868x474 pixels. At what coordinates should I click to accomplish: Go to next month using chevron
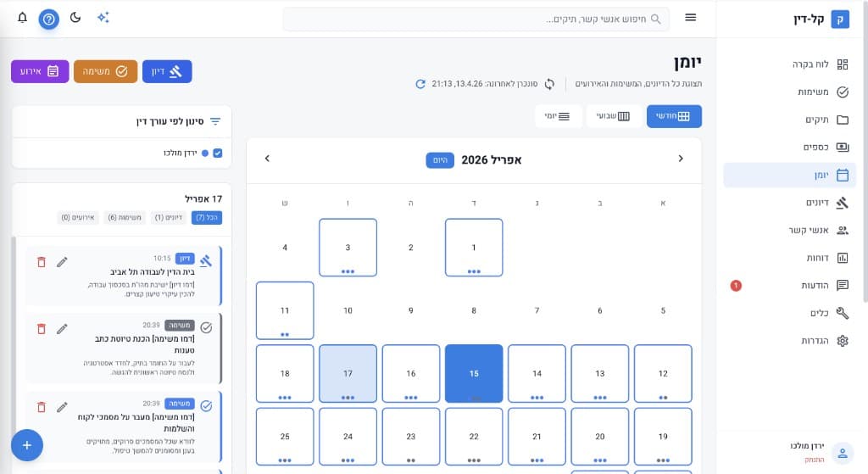click(268, 159)
